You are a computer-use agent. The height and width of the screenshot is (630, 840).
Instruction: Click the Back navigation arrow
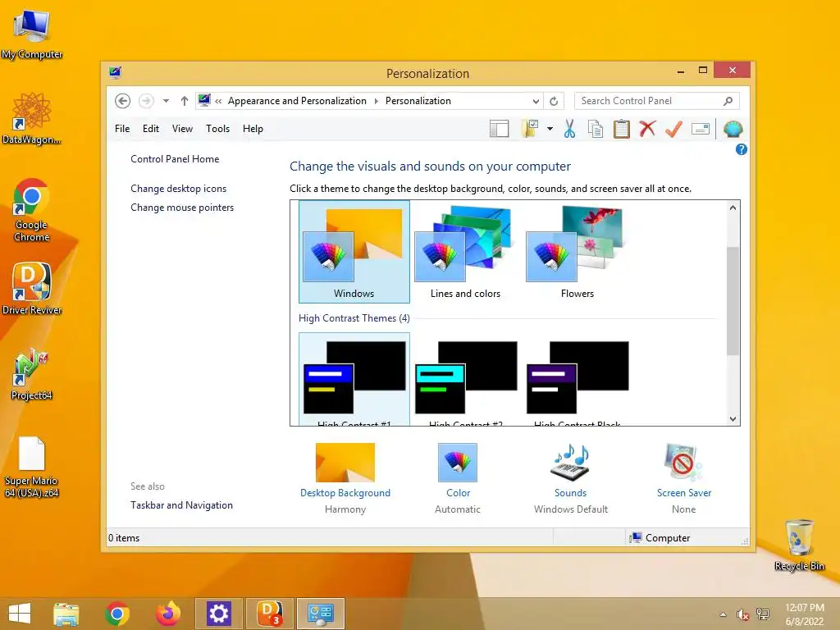tap(123, 101)
